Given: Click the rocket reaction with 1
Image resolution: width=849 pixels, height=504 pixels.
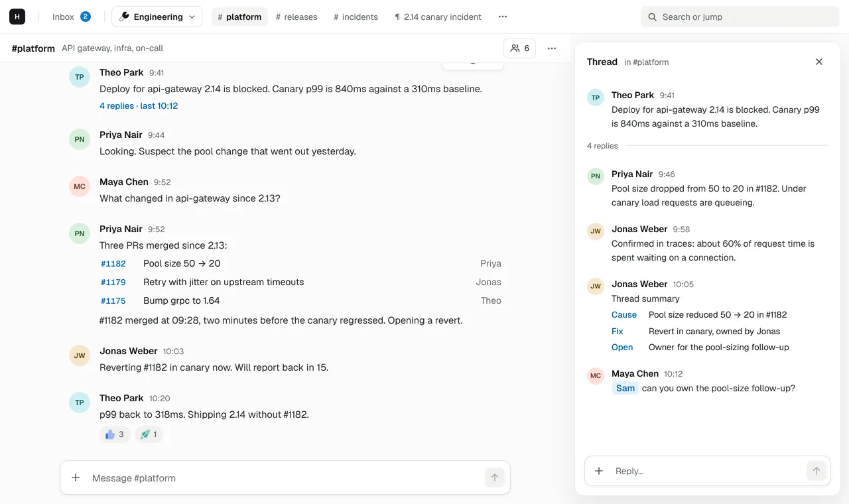Looking at the screenshot, I should click(x=149, y=434).
